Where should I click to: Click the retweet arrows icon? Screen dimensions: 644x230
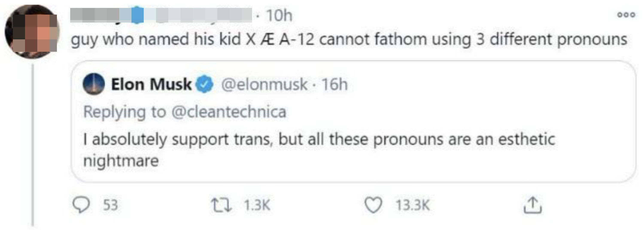coord(222,205)
